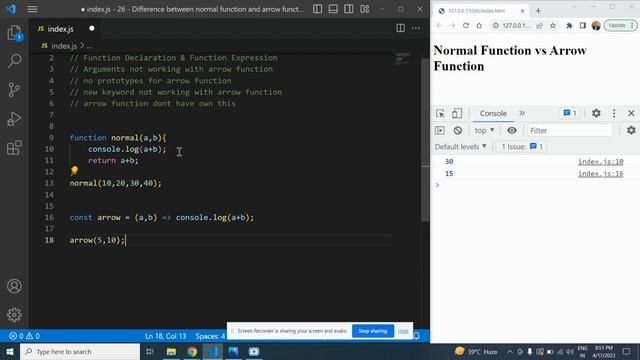Viewport: 640px width, 360px height.
Task: Click Chrome home button
Action: click(x=479, y=25)
